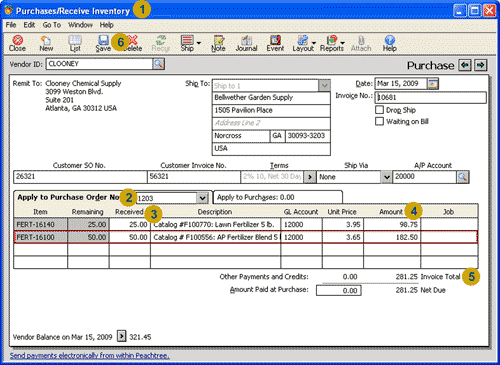Click the Customer Invoice No. field
Image resolution: width=500 pixels, height=365 pixels.
pyautogui.click(x=194, y=177)
